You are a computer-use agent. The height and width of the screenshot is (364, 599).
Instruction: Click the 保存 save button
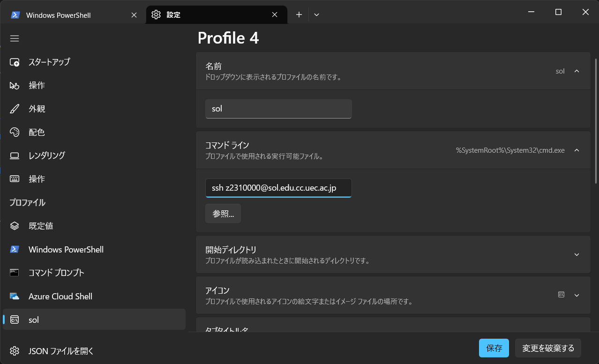(x=494, y=348)
